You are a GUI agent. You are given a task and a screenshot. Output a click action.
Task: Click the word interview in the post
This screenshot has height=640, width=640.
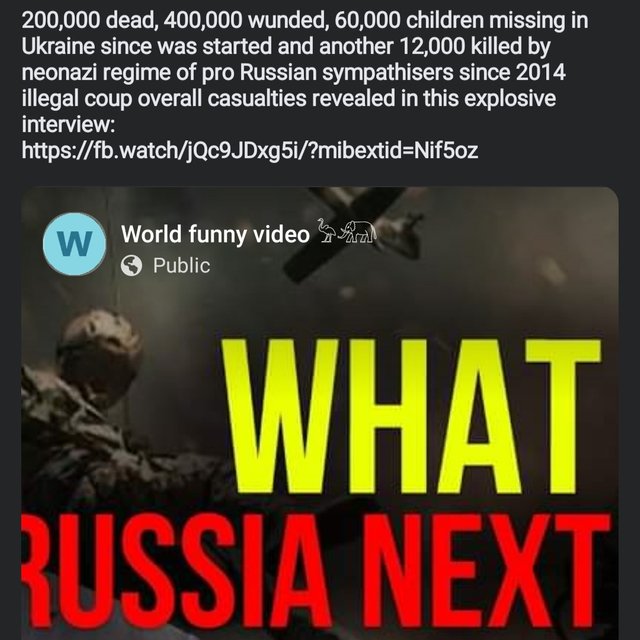click(x=66, y=124)
